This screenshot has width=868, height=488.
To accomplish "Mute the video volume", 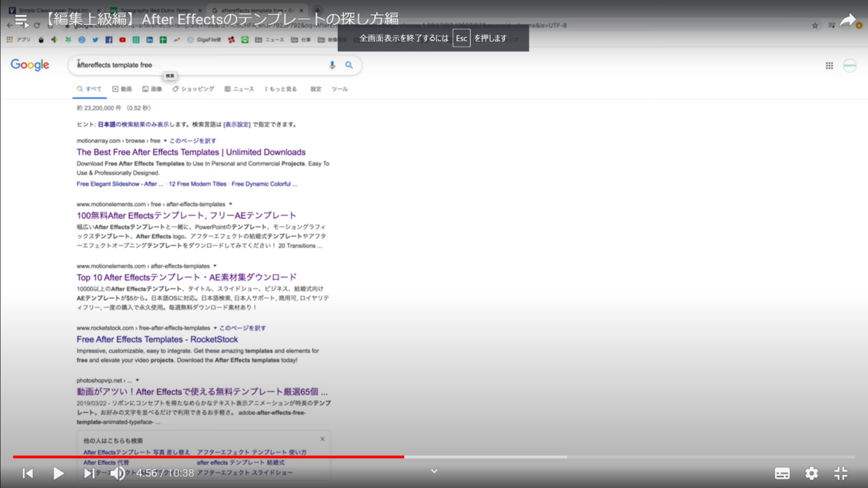I will [x=118, y=473].
